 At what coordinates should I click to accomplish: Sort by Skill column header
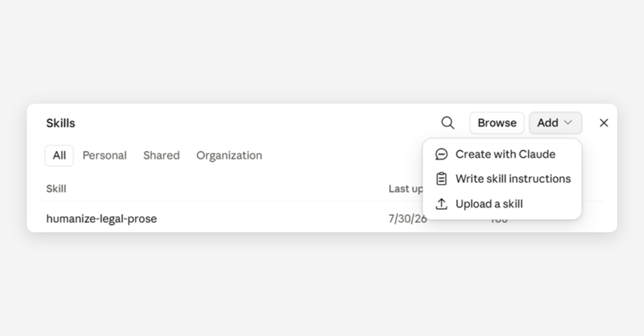(56, 189)
